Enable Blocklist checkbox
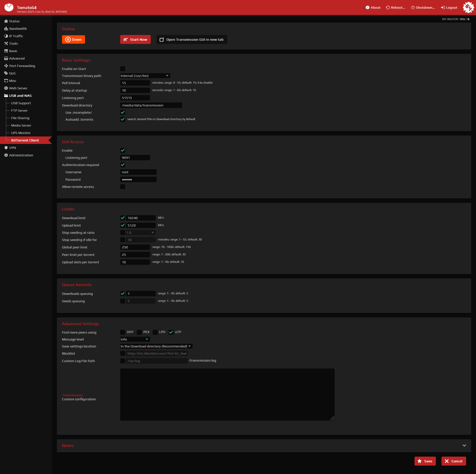 click(x=123, y=353)
